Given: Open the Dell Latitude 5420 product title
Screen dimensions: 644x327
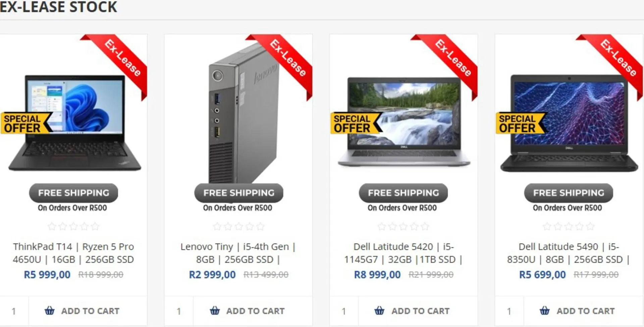Looking at the screenshot, I should 404,253.
